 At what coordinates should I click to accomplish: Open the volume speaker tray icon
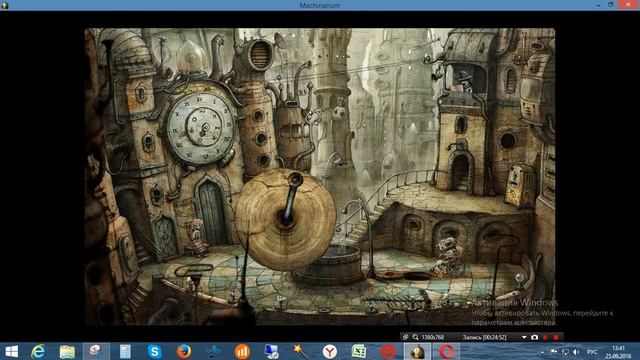point(576,352)
